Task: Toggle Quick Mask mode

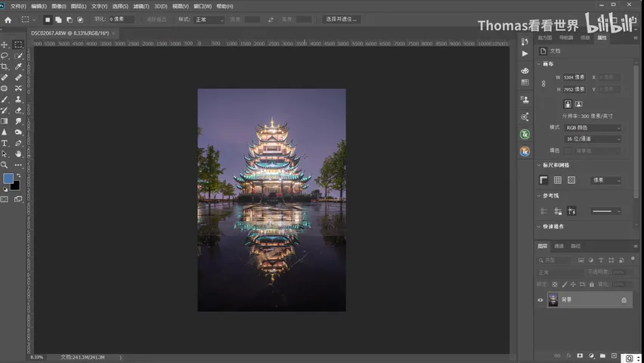Action: (5, 199)
